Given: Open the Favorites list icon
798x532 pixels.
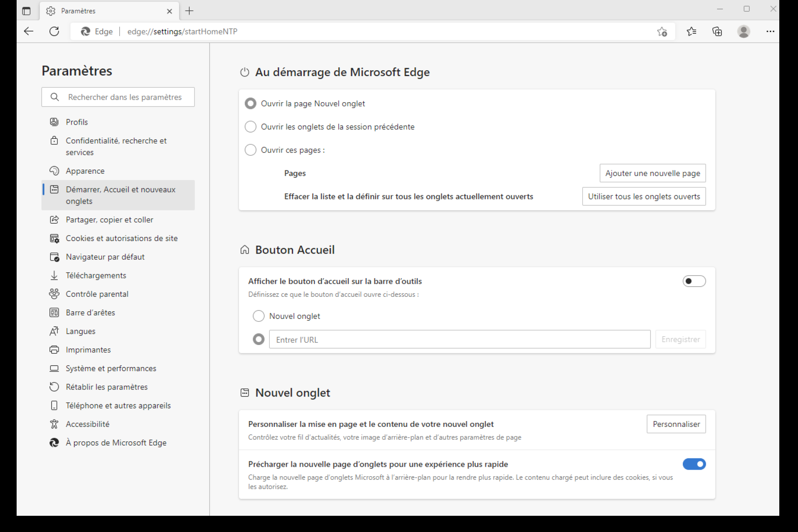Looking at the screenshot, I should [691, 31].
